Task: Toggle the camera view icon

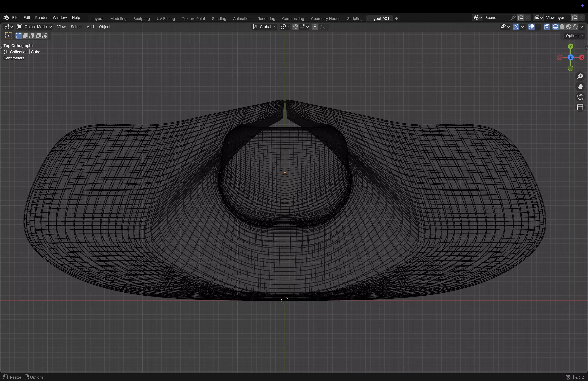Action: (x=580, y=97)
